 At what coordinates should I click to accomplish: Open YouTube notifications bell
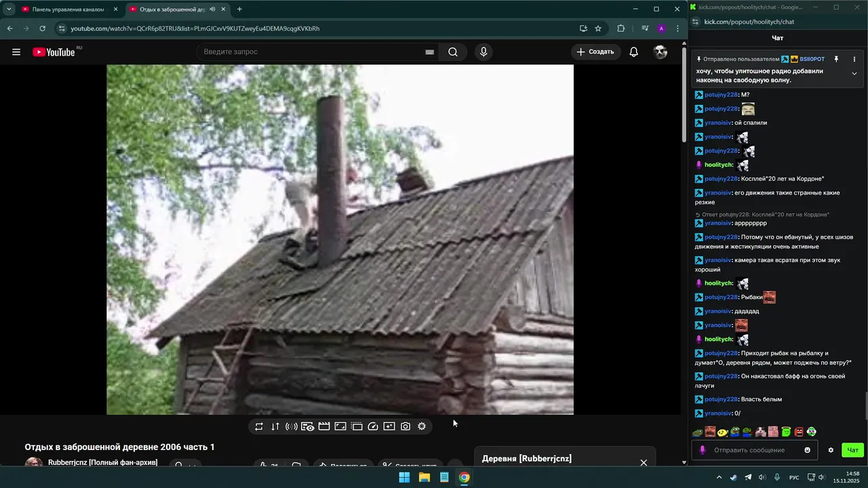click(x=633, y=52)
